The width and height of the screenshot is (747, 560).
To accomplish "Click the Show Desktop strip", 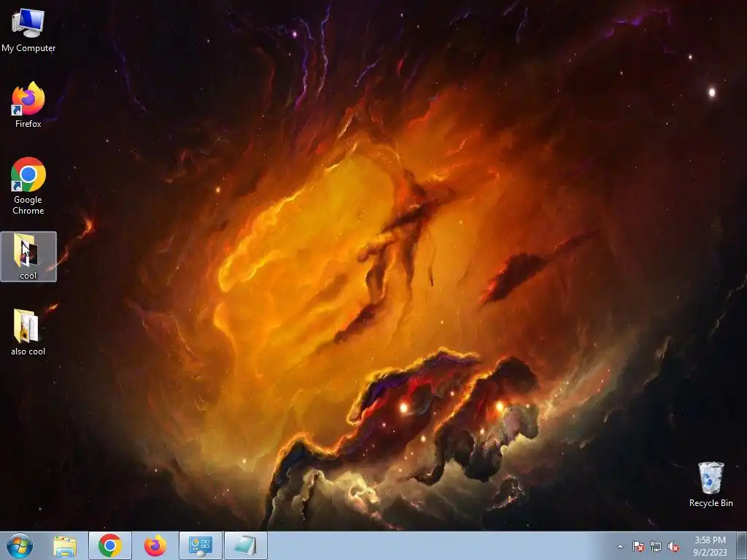I will coord(741,545).
